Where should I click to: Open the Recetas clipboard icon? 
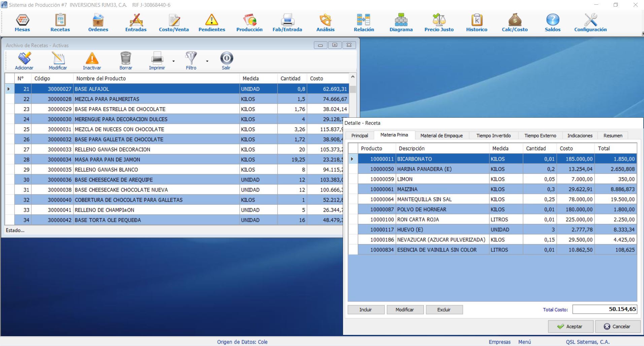[x=60, y=20]
